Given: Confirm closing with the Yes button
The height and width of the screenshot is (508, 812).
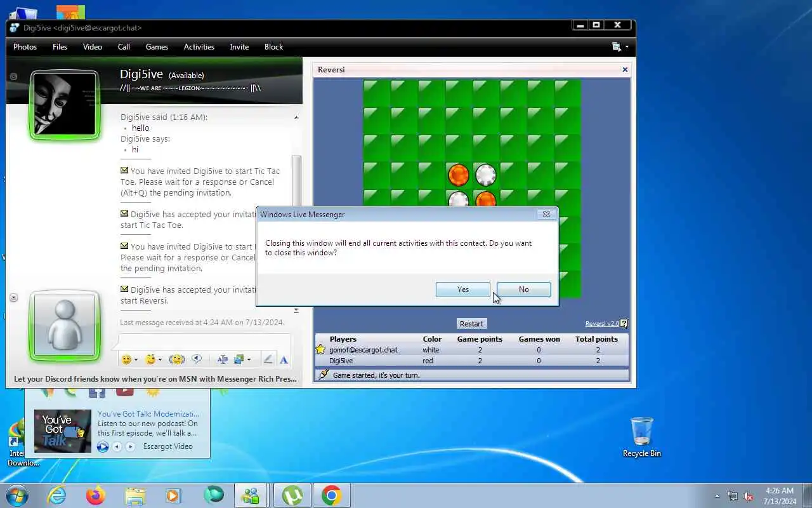Looking at the screenshot, I should pos(463,290).
